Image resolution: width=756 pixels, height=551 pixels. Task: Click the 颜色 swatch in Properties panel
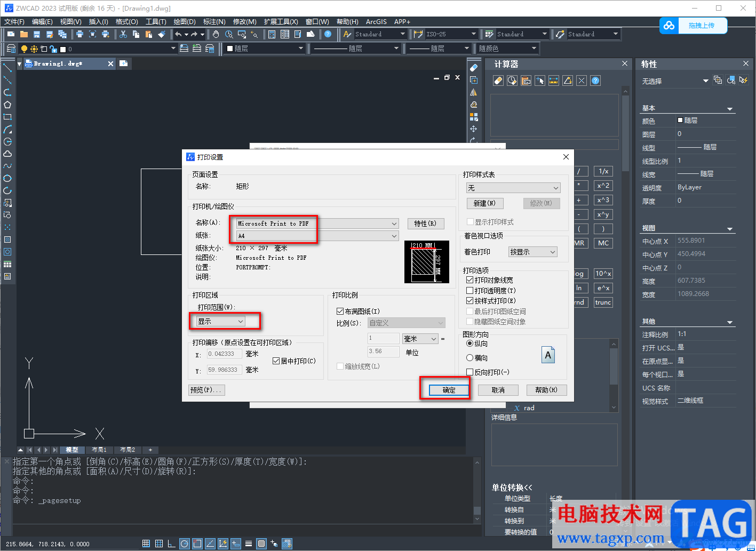680,121
